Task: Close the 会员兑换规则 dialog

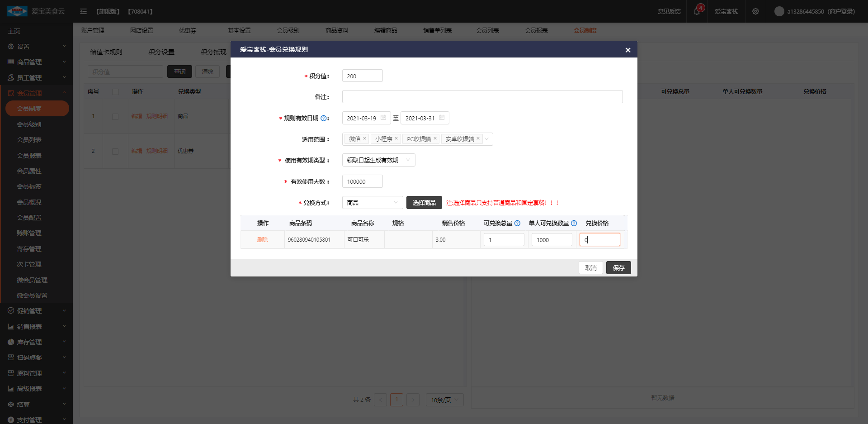Action: 627,50
